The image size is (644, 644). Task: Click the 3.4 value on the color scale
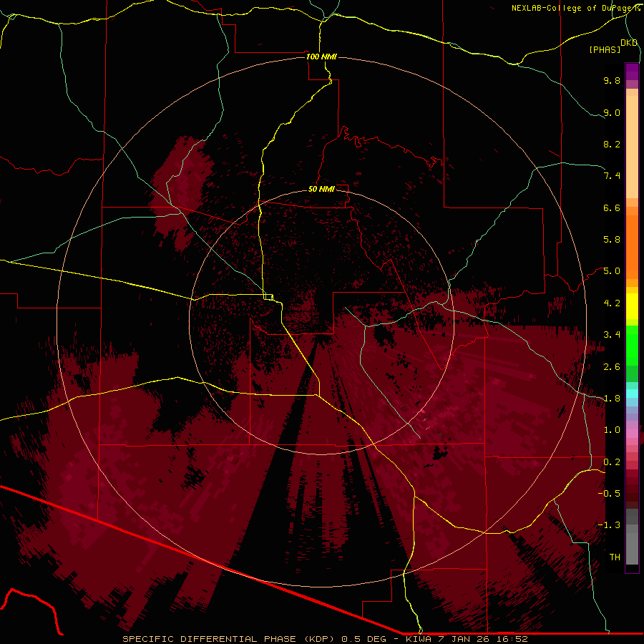click(612, 335)
